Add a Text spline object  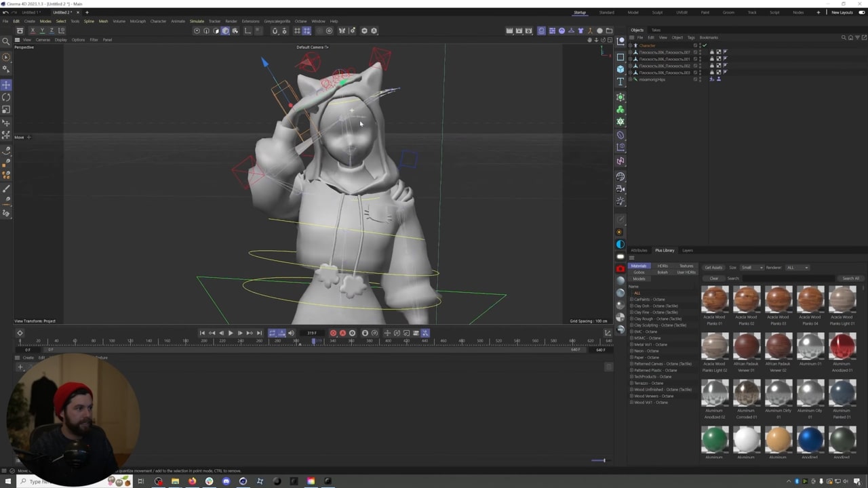click(x=620, y=82)
